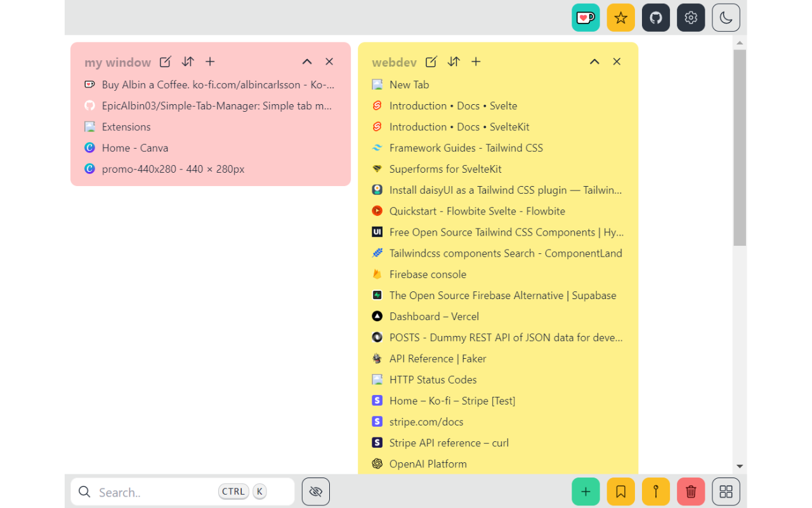Viewport: 812px width, 508px height.
Task: Rename 'my window' with its edit icon
Action: pos(165,62)
